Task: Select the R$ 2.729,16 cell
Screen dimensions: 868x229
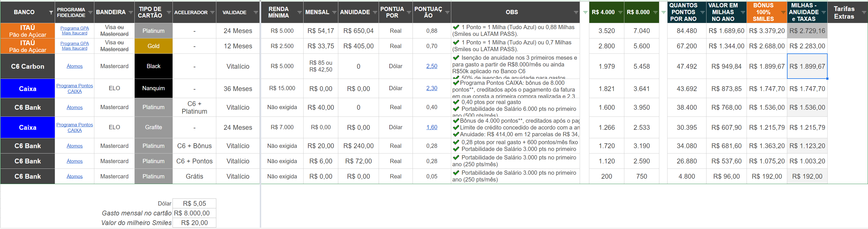Action: coord(807,31)
